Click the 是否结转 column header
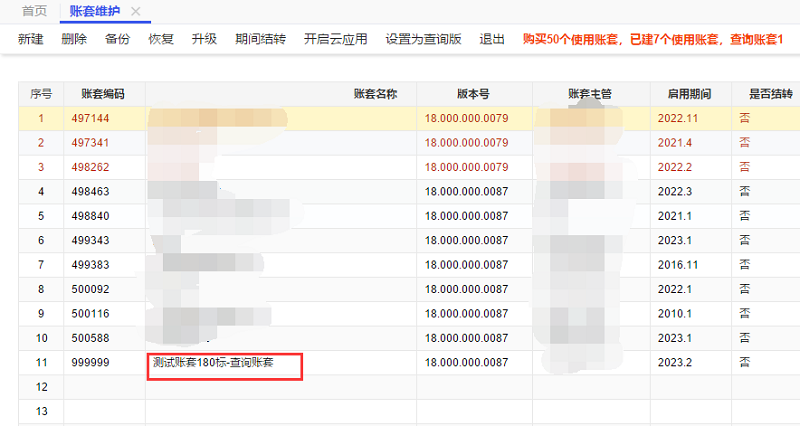 (x=770, y=94)
